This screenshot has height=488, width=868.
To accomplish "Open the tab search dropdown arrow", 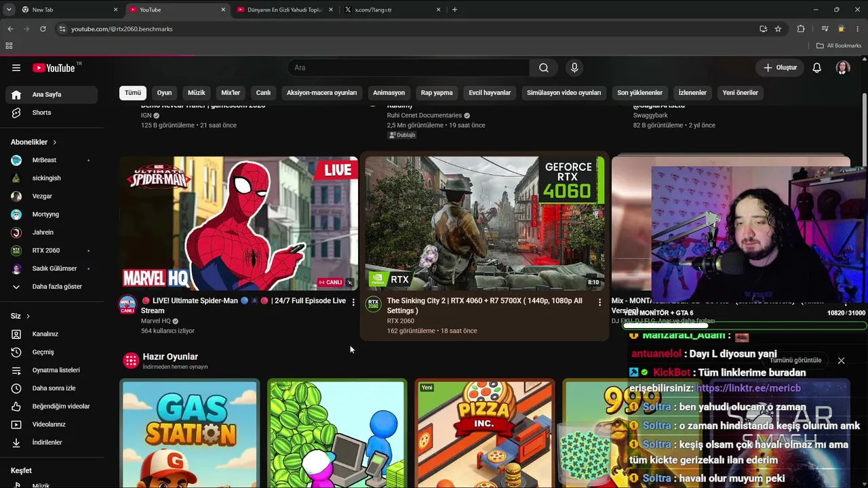I will (9, 9).
